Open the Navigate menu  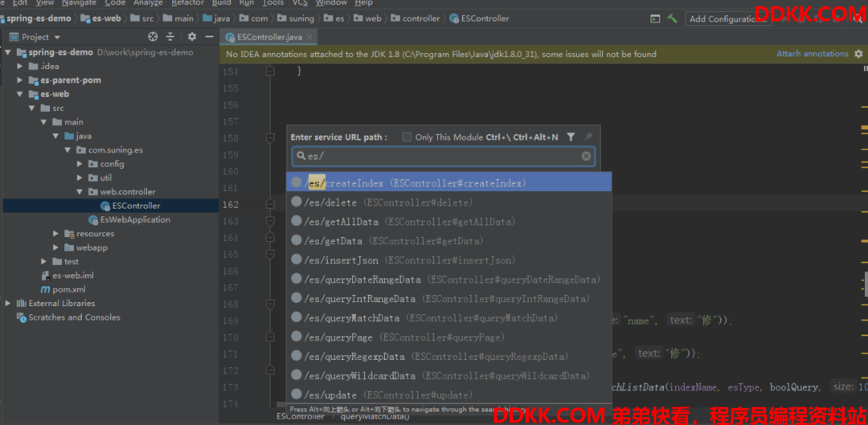click(x=79, y=2)
